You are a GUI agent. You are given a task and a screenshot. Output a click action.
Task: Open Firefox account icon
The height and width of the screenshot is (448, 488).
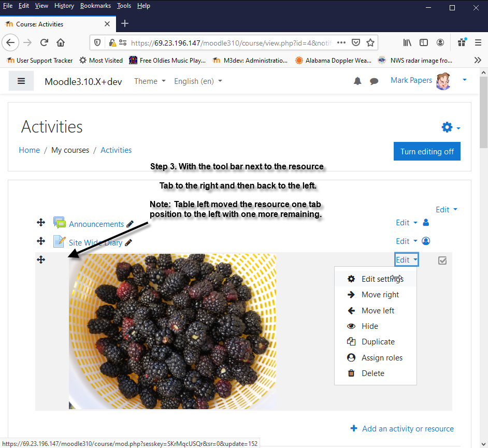[440, 42]
